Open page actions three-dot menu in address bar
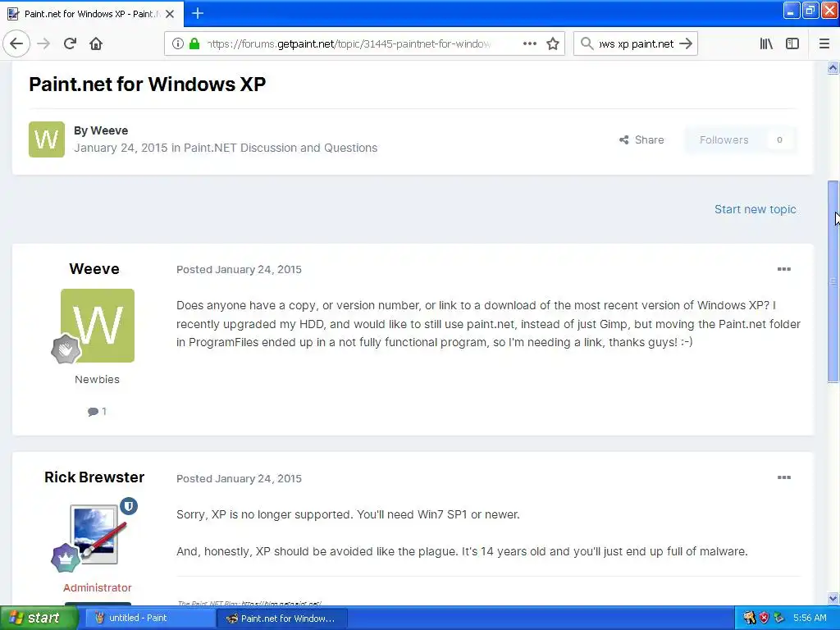This screenshot has width=840, height=630. [529, 44]
